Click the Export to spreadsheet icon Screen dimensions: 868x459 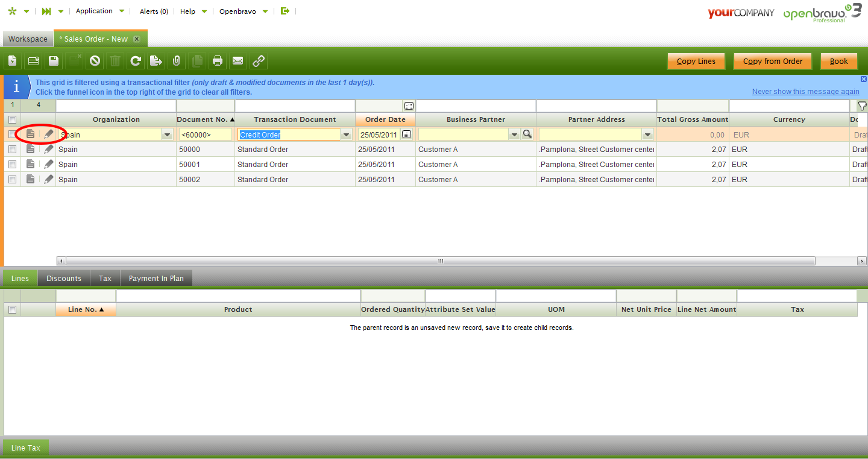coord(156,61)
